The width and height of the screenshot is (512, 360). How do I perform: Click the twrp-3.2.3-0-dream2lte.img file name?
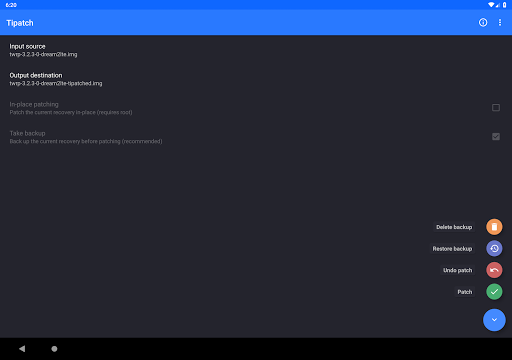(x=43, y=54)
